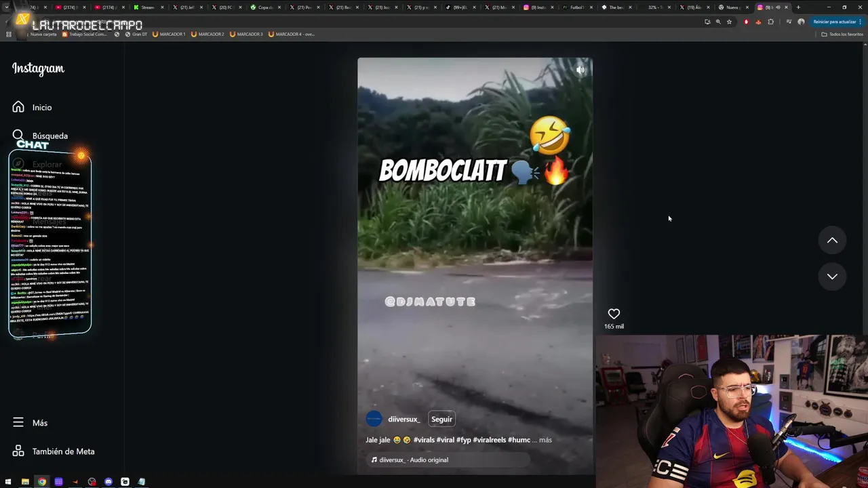Viewport: 868px width, 488px height.
Task: Click the También de Meta icon
Action: tap(18, 451)
